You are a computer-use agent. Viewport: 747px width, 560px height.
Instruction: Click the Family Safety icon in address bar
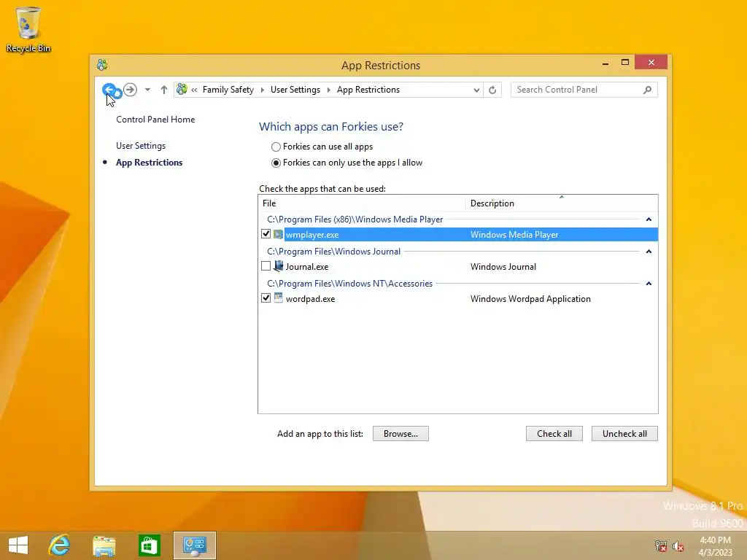182,89
